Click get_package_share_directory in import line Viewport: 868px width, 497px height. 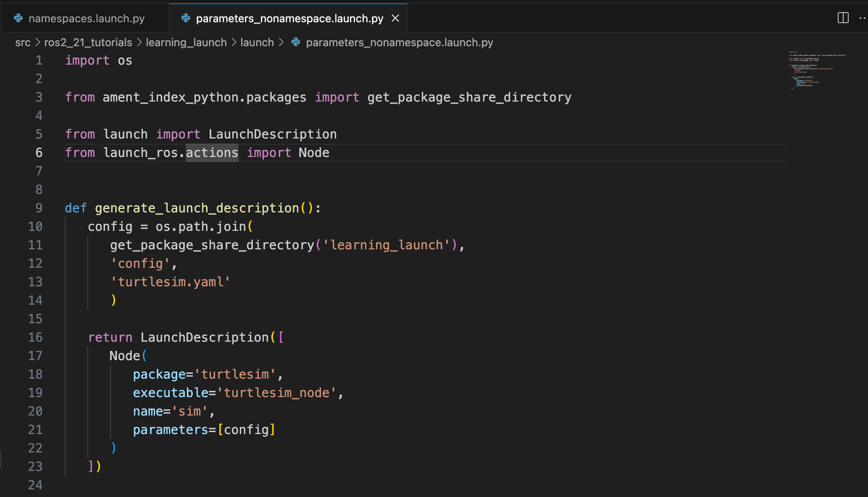[469, 97]
